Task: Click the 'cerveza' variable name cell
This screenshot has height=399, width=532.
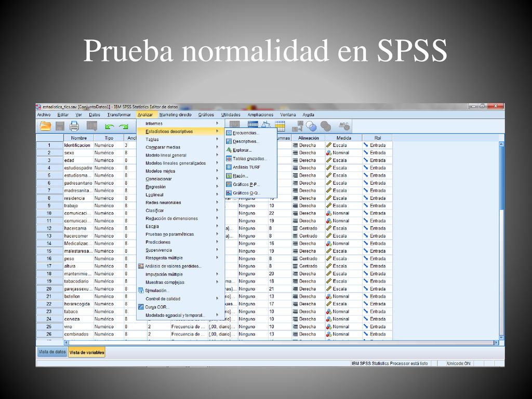Action: [x=79, y=319]
